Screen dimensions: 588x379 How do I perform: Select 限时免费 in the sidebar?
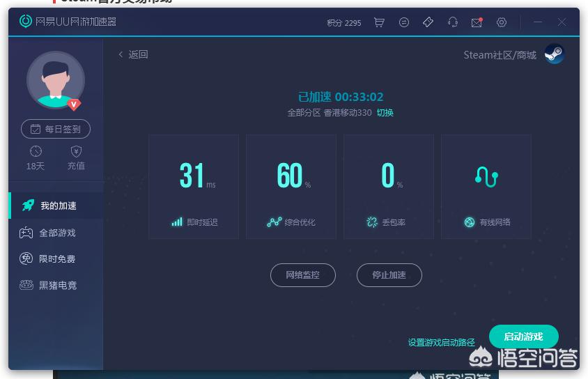click(56, 258)
